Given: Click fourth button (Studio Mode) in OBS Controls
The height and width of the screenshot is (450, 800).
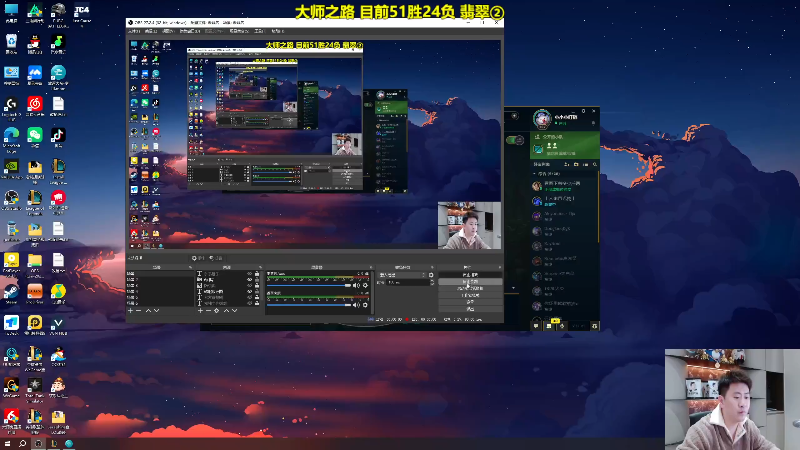Looking at the screenshot, I should point(470,295).
